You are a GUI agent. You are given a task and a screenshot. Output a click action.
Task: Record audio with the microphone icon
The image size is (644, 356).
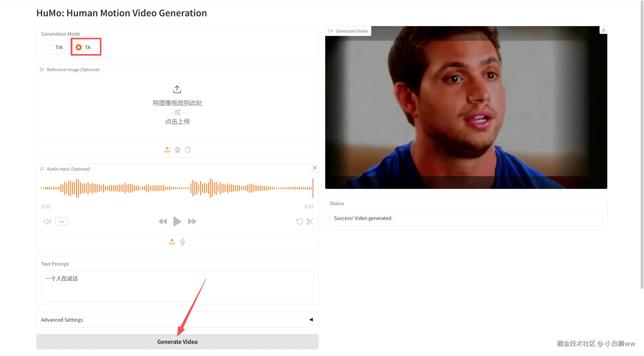coord(183,242)
